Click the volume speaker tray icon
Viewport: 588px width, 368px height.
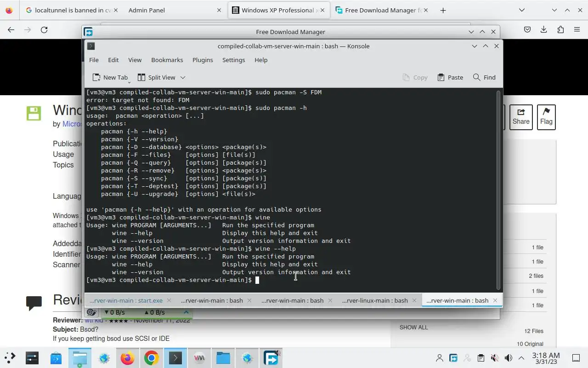(508, 358)
